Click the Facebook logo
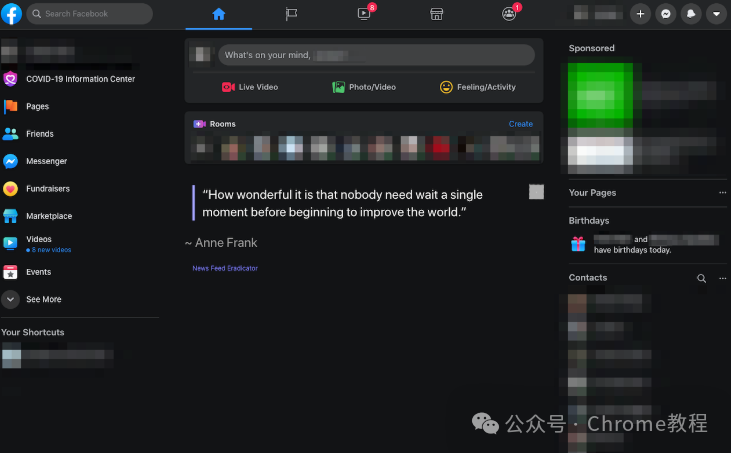Image resolution: width=731 pixels, height=453 pixels. 11,14
